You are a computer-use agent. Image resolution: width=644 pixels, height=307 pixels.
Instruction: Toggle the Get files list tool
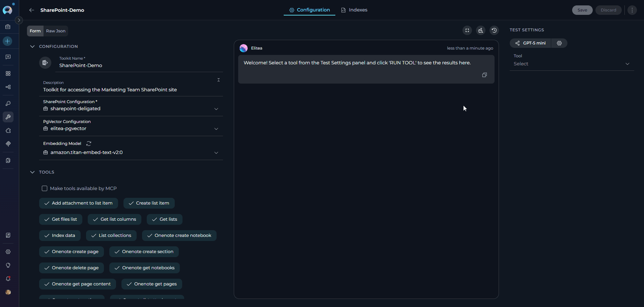pyautogui.click(x=61, y=219)
